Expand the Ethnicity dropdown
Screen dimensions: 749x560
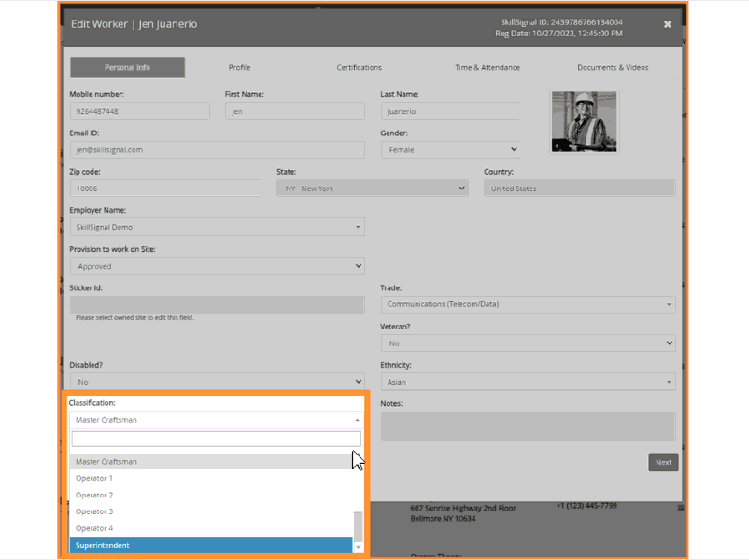529,382
